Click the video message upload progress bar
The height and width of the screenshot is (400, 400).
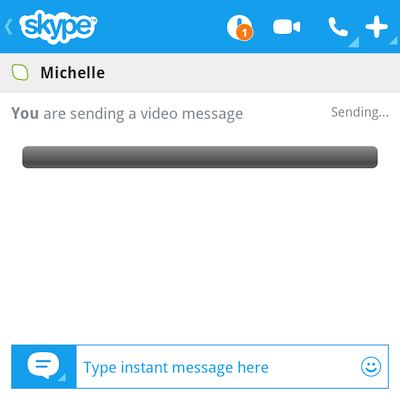click(x=200, y=157)
